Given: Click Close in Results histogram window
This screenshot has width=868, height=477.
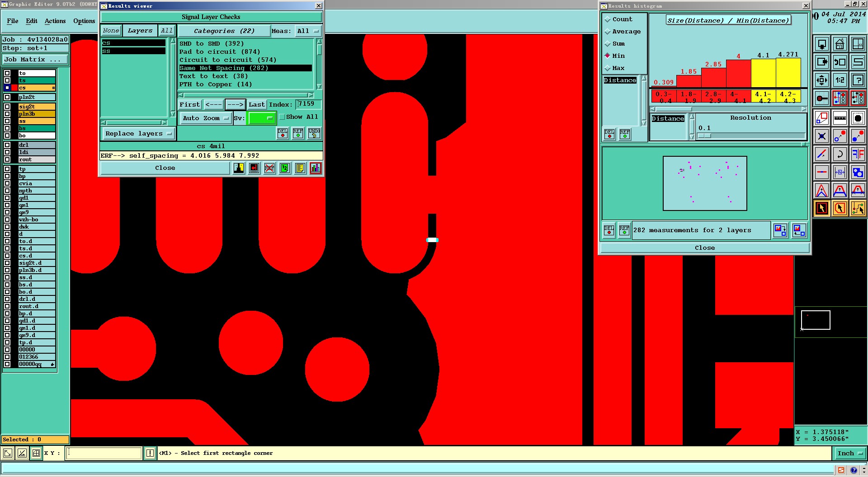Looking at the screenshot, I should click(x=705, y=248).
